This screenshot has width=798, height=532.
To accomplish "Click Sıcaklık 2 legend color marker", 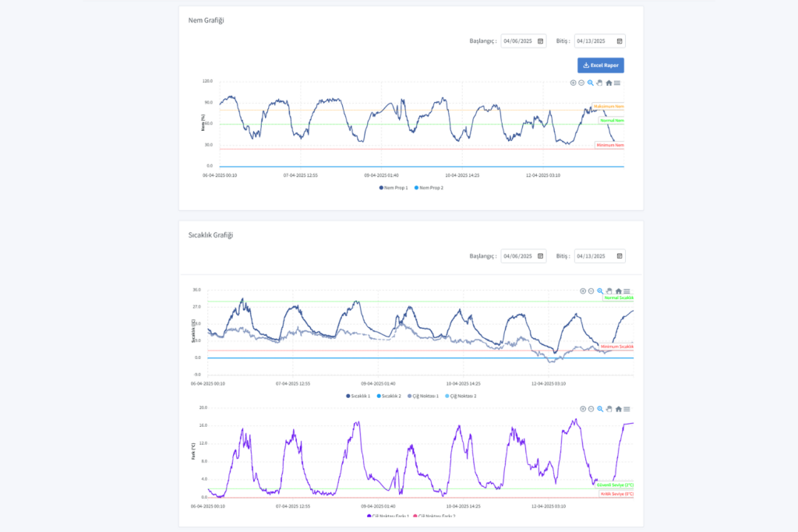I will pyautogui.click(x=379, y=396).
